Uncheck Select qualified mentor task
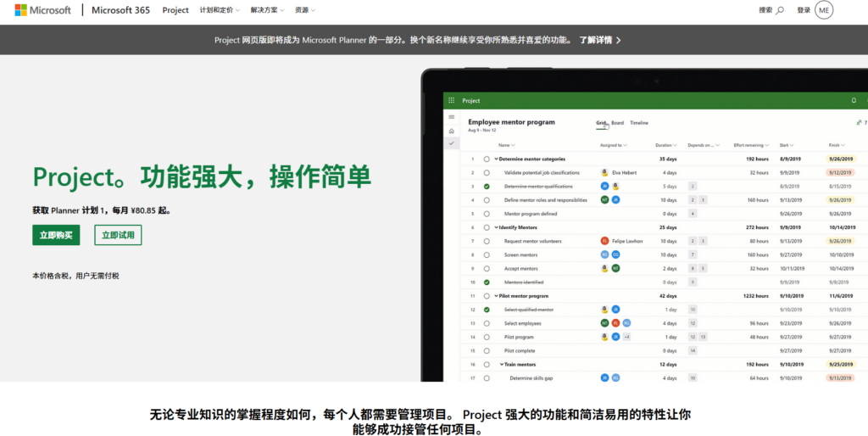 pyautogui.click(x=487, y=310)
